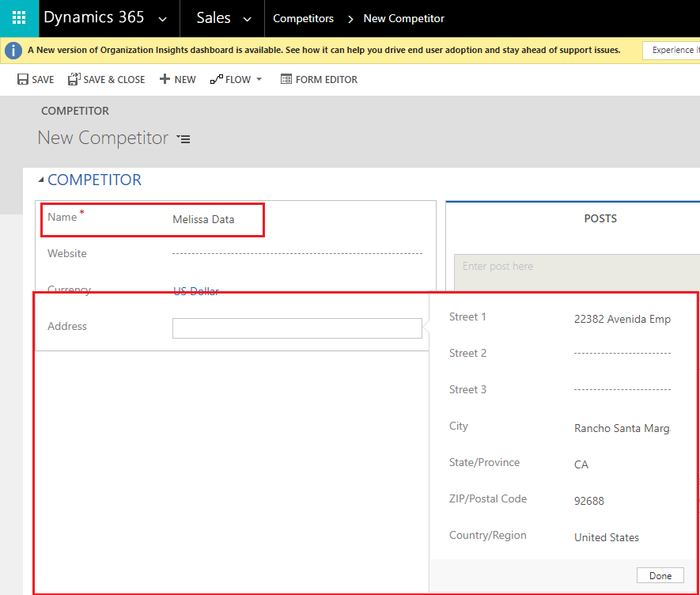
Task: Click the Save & Close icon
Action: [74, 79]
